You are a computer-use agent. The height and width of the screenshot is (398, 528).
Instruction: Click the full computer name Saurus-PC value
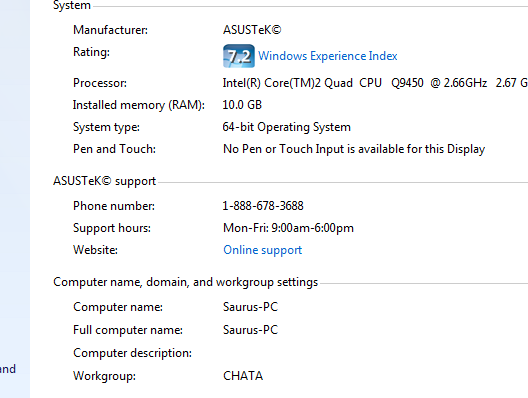pyautogui.click(x=251, y=330)
